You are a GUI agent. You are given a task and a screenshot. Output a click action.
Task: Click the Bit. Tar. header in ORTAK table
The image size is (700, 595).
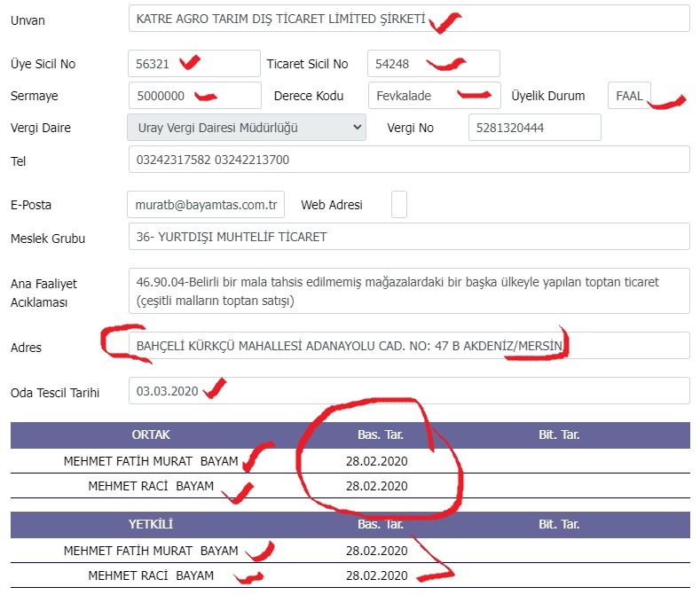point(559,435)
